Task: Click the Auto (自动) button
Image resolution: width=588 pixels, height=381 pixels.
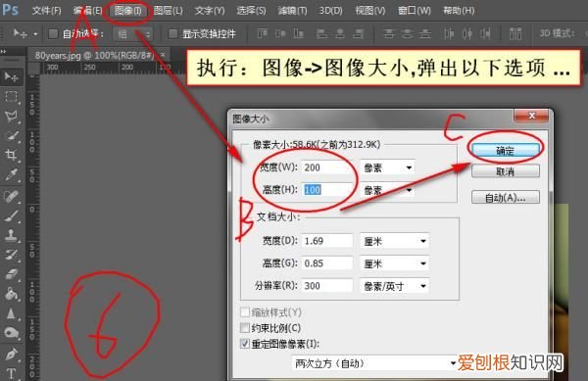Action: point(505,198)
